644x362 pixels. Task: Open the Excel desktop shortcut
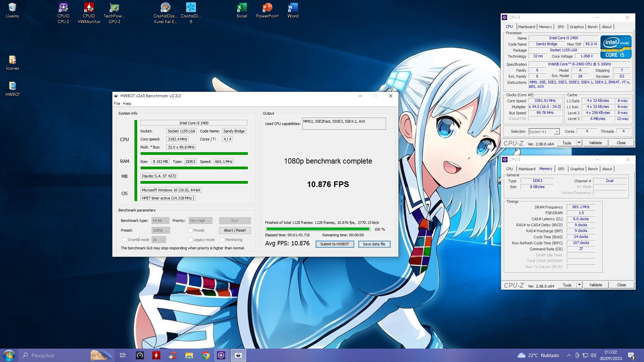[242, 10]
